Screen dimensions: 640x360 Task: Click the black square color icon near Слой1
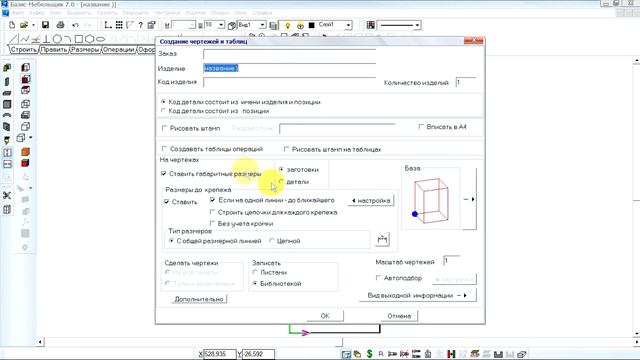(x=312, y=25)
